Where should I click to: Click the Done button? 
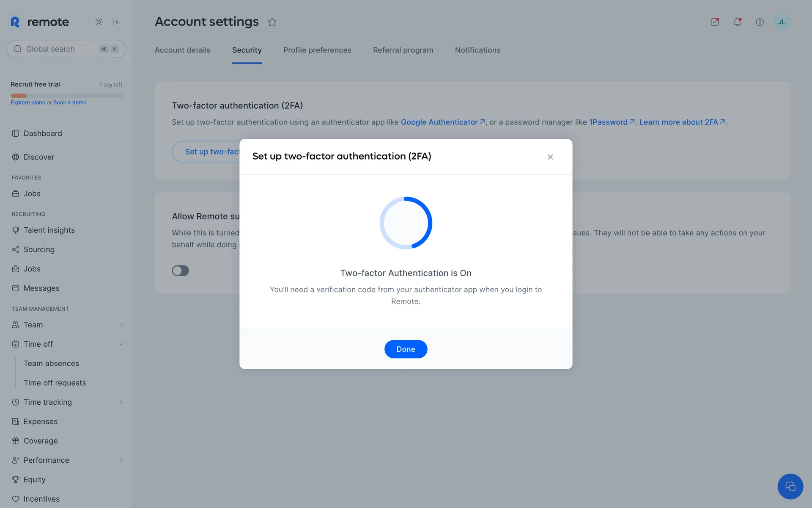pyautogui.click(x=406, y=349)
